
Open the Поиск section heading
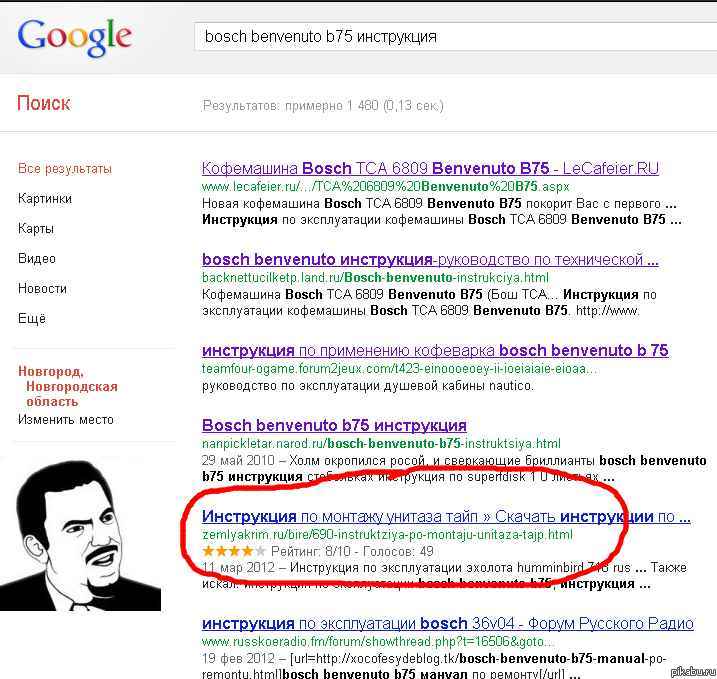coord(44,103)
